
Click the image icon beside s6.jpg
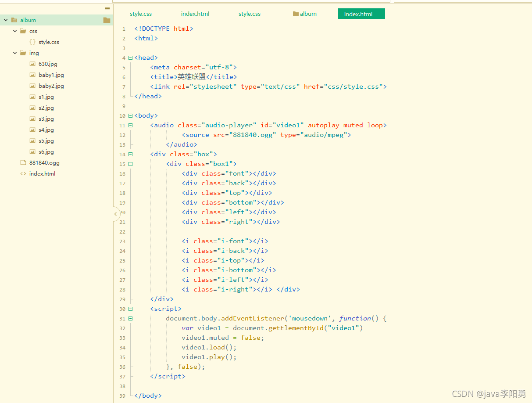tap(32, 151)
